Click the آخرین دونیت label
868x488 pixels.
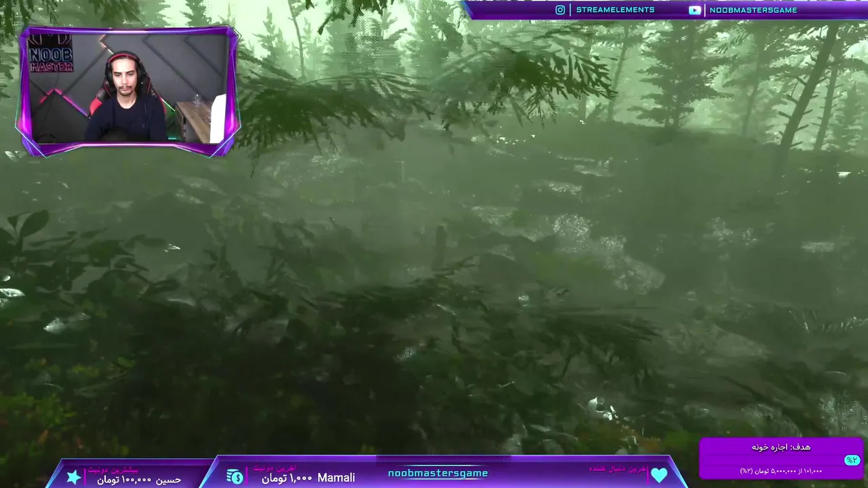click(x=275, y=468)
